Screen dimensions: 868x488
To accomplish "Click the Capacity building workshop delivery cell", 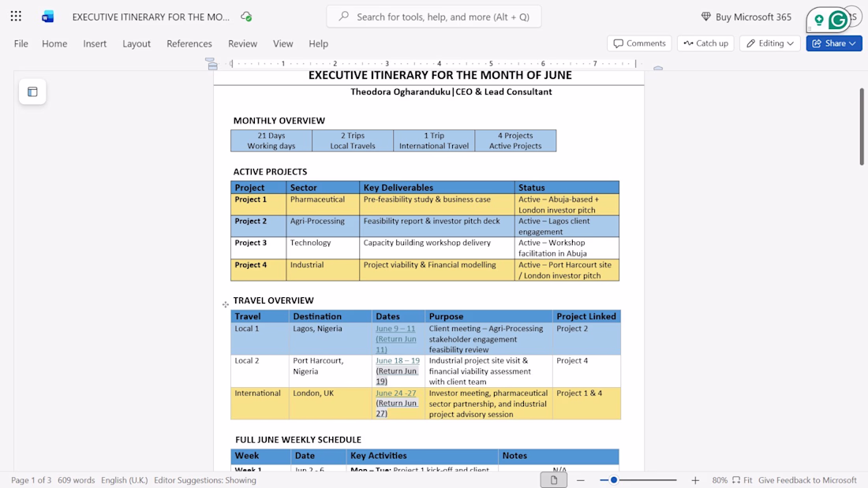I will 437,248.
